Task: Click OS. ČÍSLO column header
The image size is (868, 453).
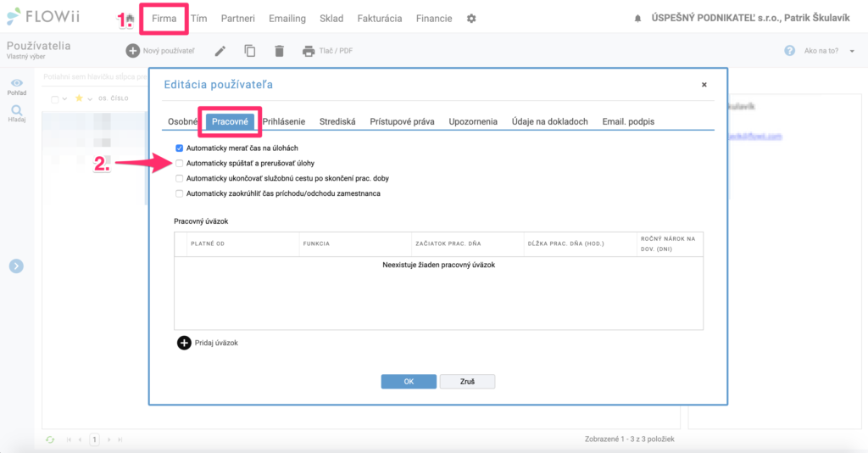Action: pyautogui.click(x=114, y=98)
